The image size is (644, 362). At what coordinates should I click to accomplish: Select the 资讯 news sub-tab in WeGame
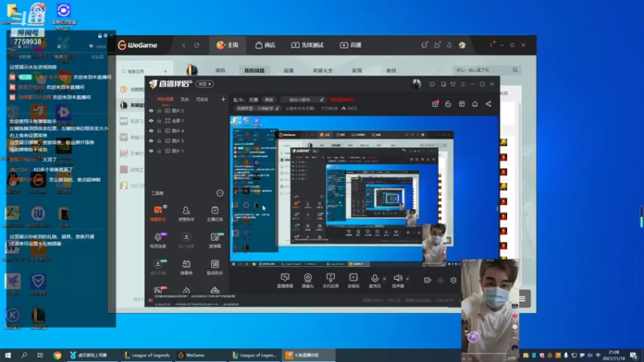pos(220,70)
